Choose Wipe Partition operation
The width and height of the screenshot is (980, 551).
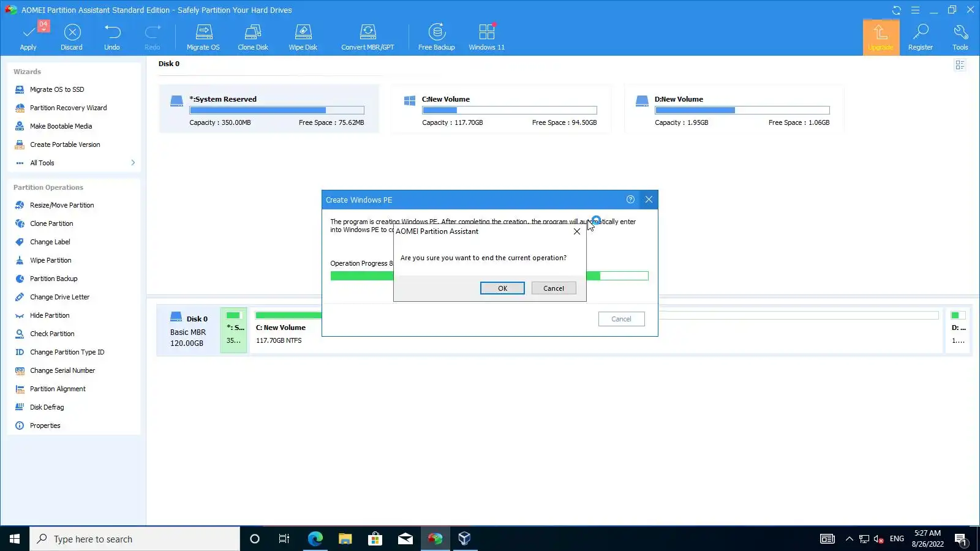pyautogui.click(x=51, y=260)
